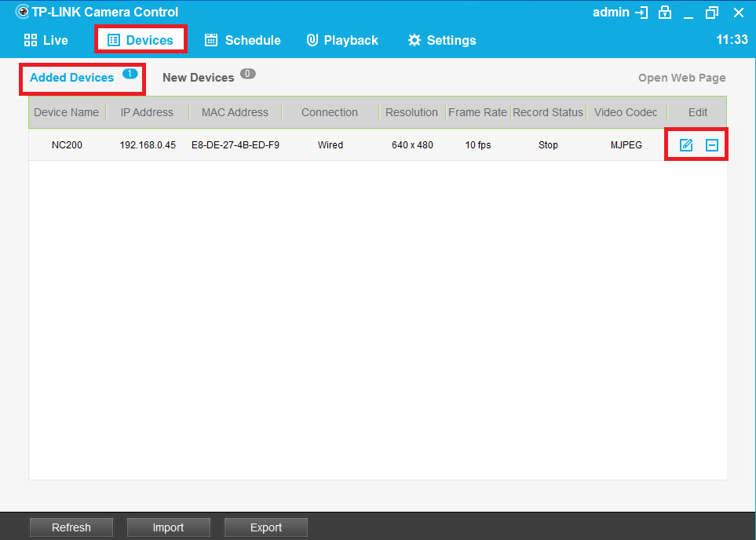Click the admin logout arrow icon
The width and height of the screenshot is (756, 540).
(641, 13)
